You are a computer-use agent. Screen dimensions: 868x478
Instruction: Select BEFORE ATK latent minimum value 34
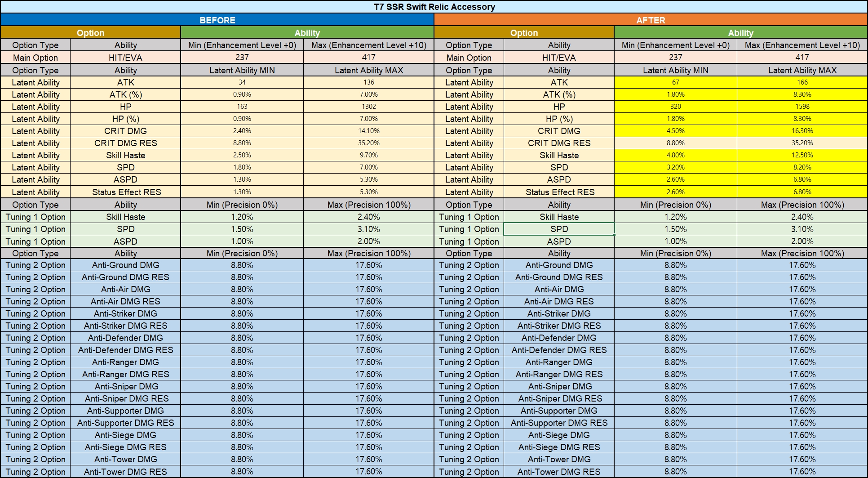(242, 82)
